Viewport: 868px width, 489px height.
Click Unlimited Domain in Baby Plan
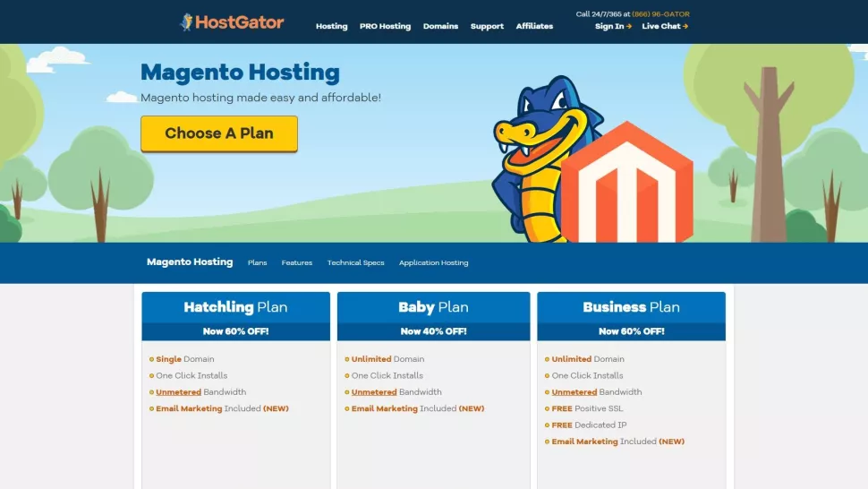(x=388, y=359)
